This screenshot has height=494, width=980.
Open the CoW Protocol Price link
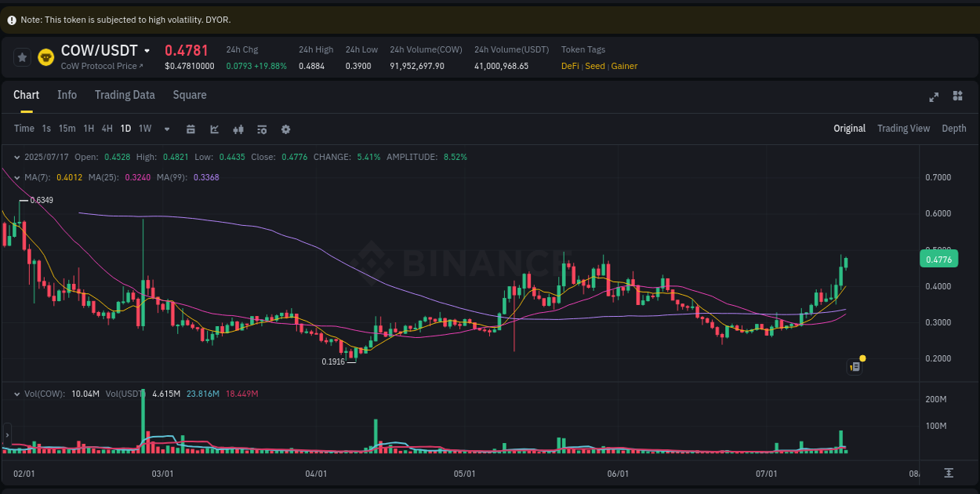[x=100, y=66]
